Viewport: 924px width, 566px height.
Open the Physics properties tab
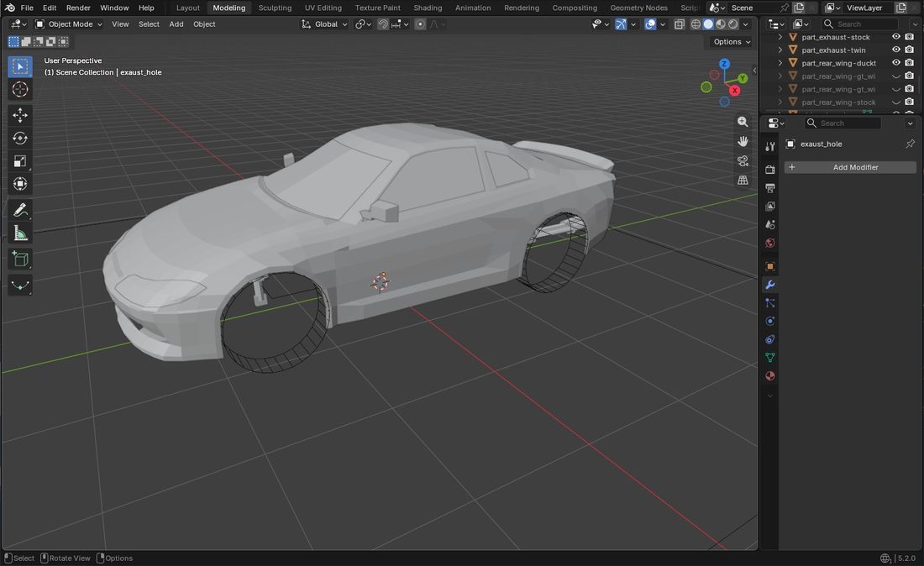coord(769,321)
